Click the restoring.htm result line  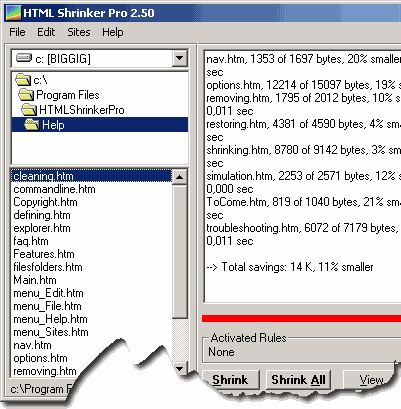click(x=303, y=124)
